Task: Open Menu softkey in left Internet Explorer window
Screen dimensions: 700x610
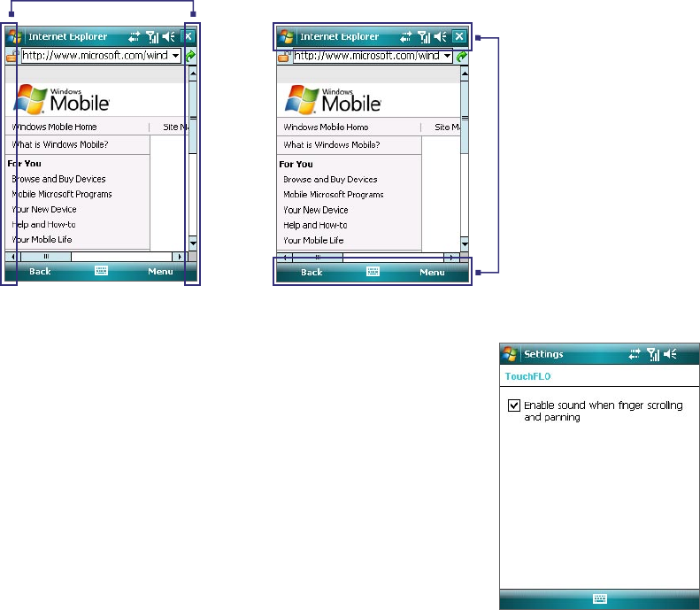Action: tap(160, 271)
